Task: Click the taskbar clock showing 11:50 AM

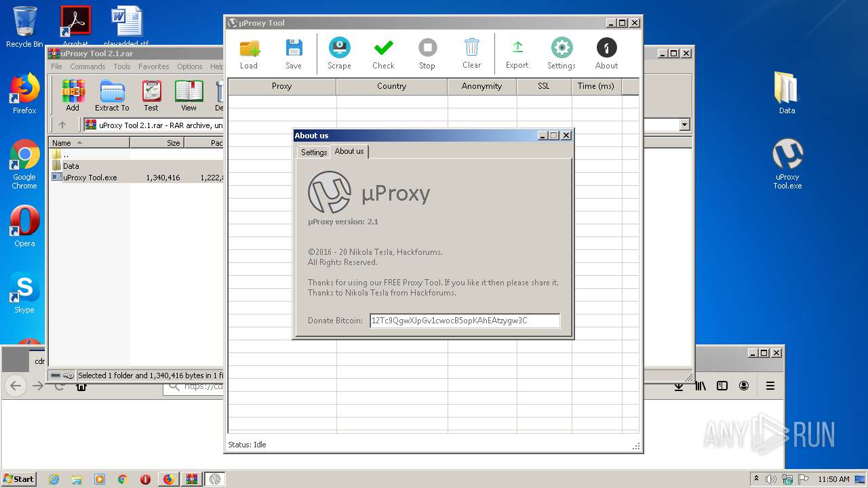Action: (x=833, y=479)
